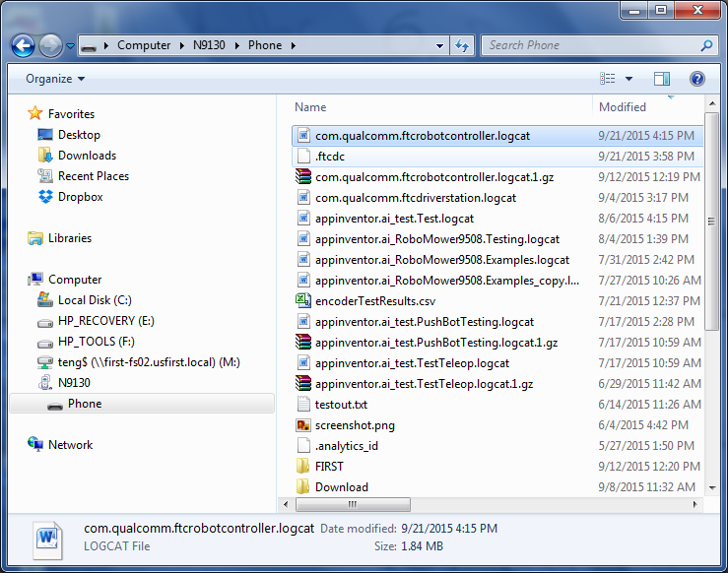Open the teng$ network drive (M:)
728x573 pixels.
pos(149,362)
